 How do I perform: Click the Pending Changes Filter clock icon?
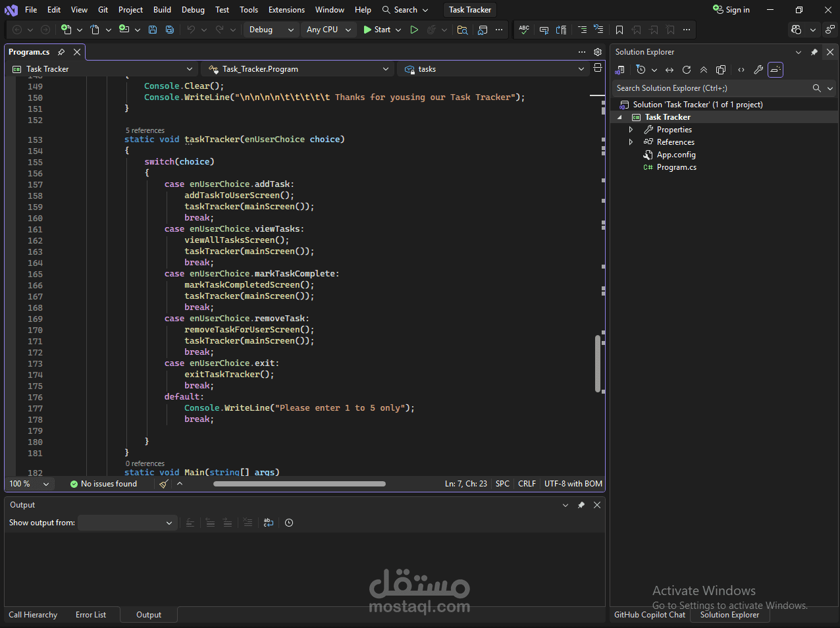(641, 70)
